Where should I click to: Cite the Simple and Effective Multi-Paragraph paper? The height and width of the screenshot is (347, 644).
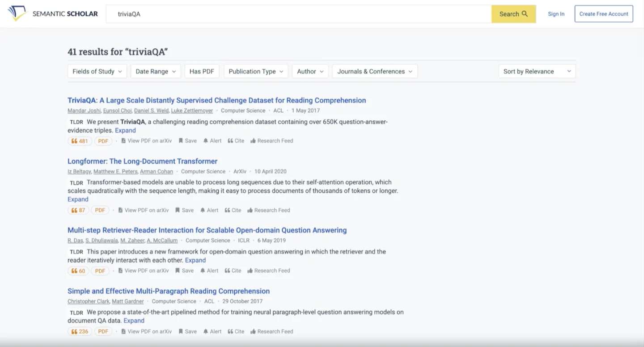(236, 331)
